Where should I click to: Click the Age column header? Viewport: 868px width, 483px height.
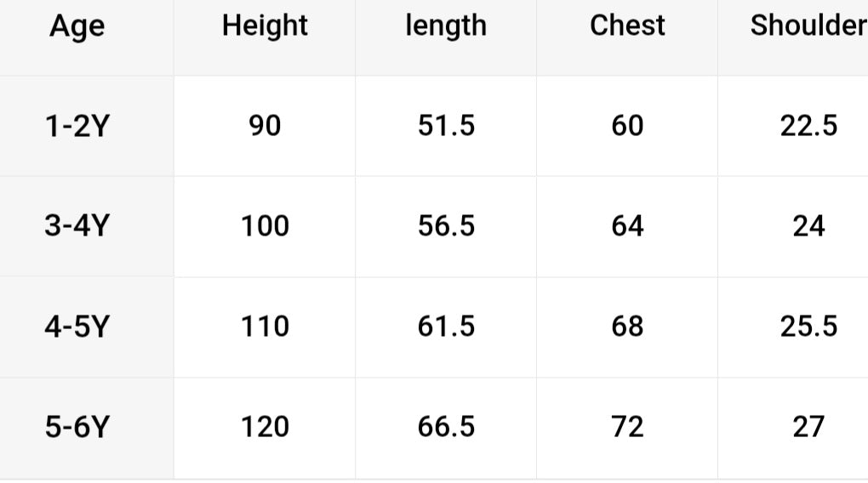[77, 26]
